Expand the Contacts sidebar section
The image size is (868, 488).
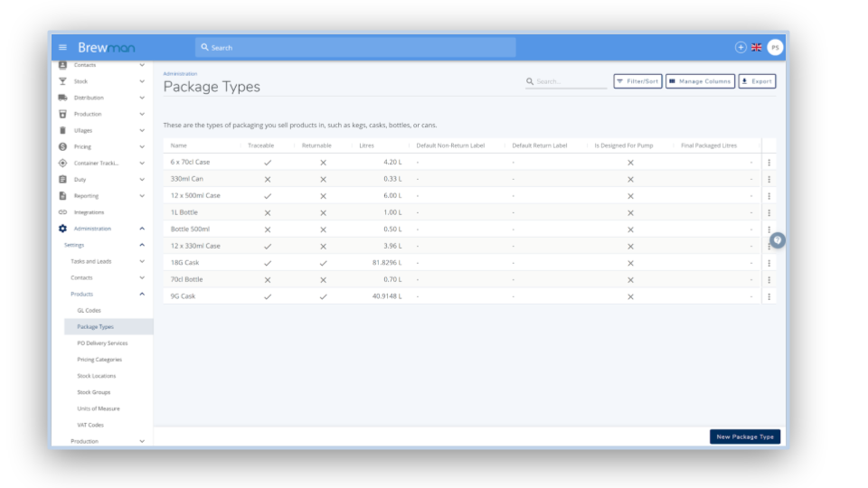(142, 65)
